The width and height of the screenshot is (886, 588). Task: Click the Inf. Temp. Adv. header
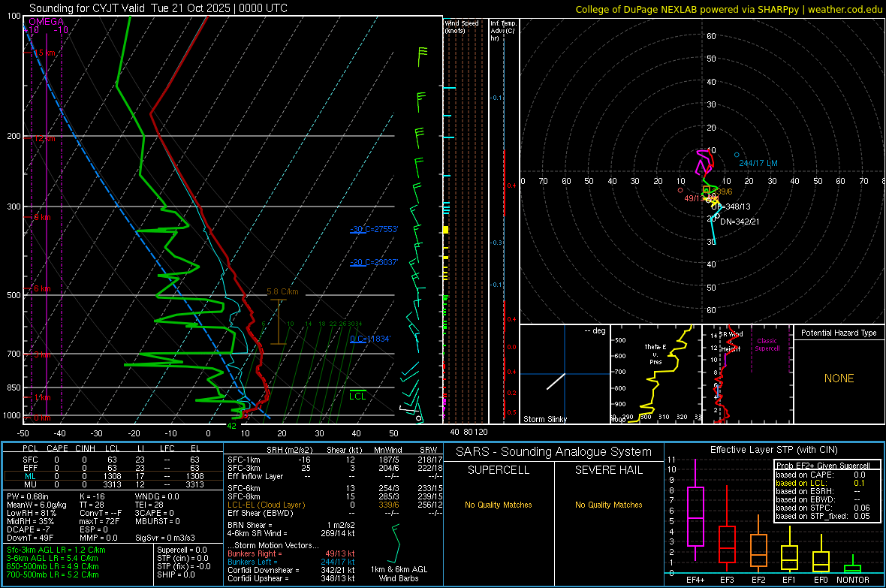point(503,31)
